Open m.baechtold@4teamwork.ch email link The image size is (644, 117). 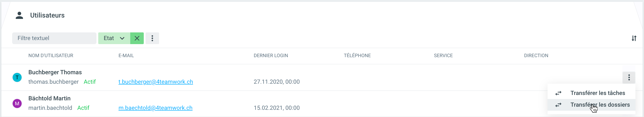tap(155, 108)
